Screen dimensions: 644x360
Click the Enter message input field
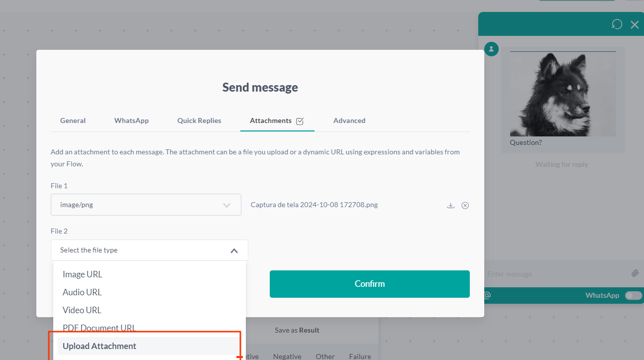pyautogui.click(x=552, y=274)
